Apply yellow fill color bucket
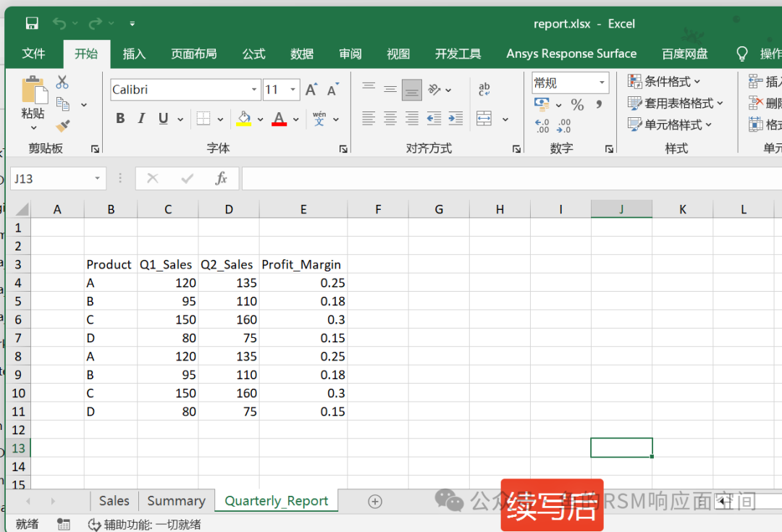 click(x=243, y=118)
